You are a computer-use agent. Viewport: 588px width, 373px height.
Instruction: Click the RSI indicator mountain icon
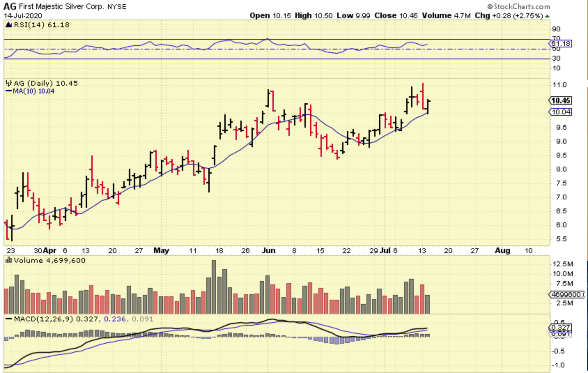coord(9,25)
